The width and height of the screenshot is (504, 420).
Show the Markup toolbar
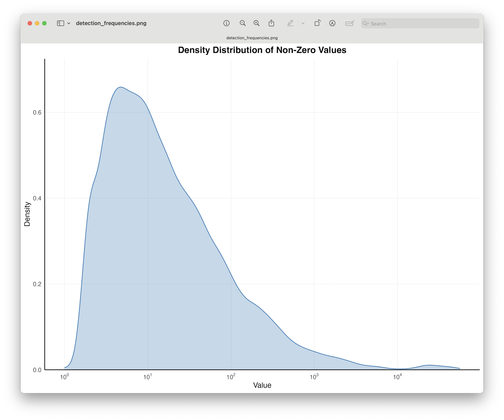click(332, 23)
